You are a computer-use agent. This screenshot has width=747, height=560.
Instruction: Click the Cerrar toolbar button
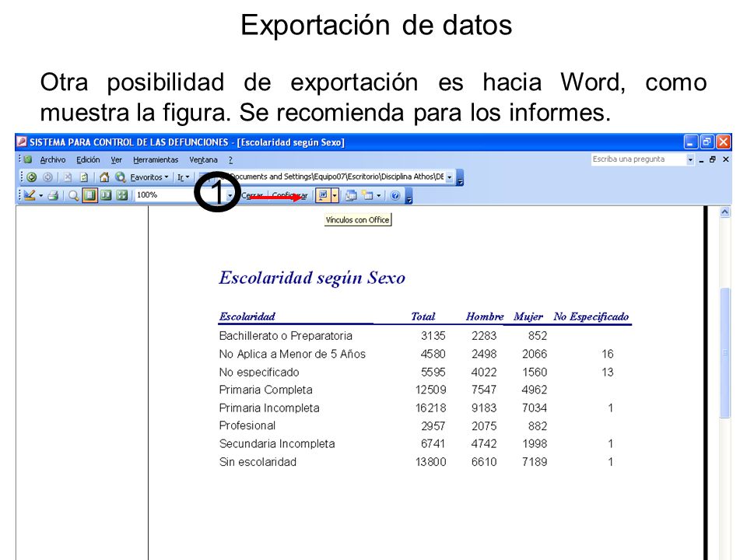252,195
